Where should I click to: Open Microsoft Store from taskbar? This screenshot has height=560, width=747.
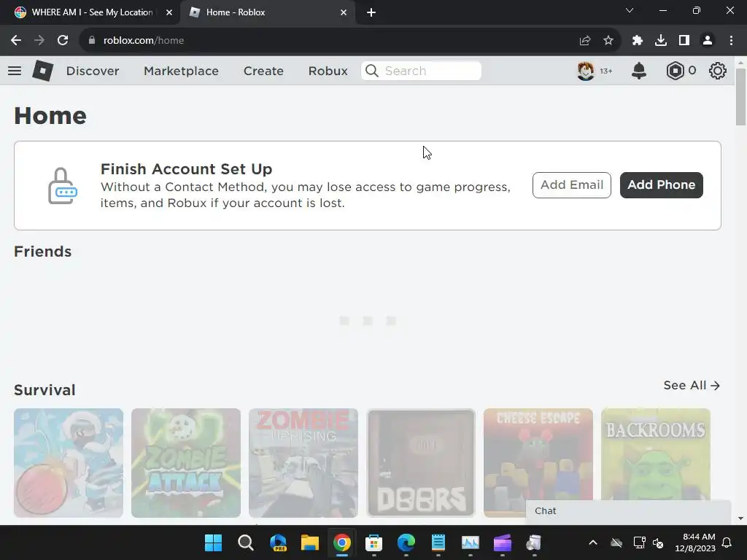(x=374, y=542)
